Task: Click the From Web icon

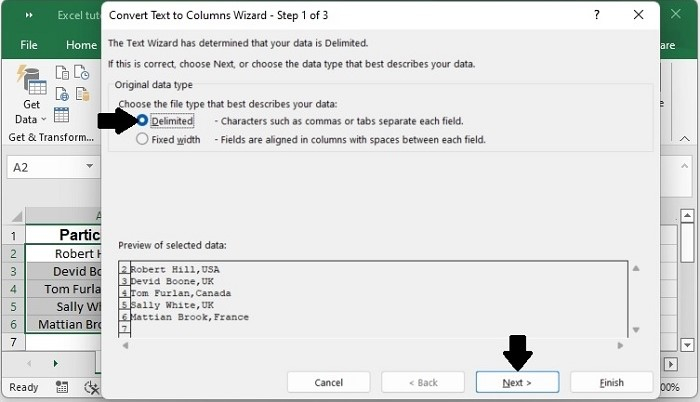Action: click(60, 94)
